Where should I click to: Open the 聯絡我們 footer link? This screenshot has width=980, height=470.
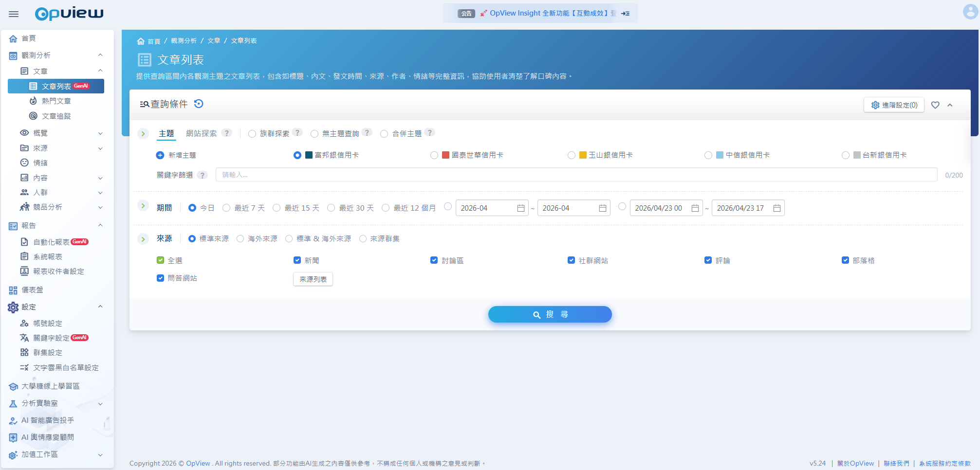896,463
